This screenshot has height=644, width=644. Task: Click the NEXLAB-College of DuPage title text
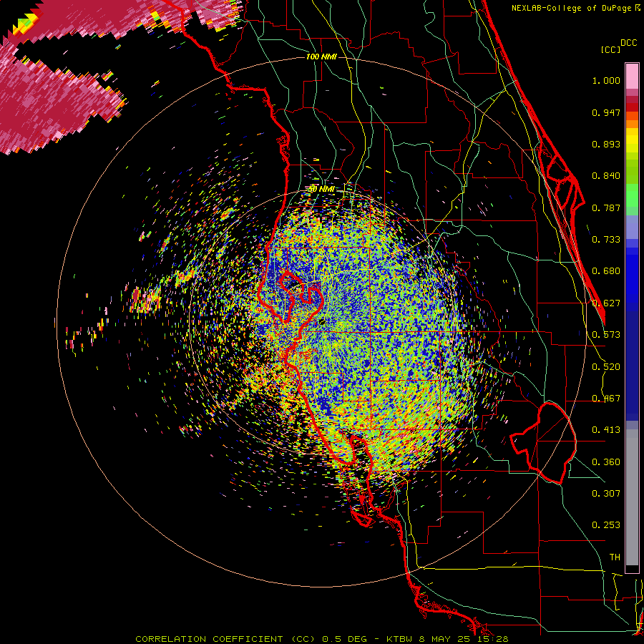pos(572,8)
